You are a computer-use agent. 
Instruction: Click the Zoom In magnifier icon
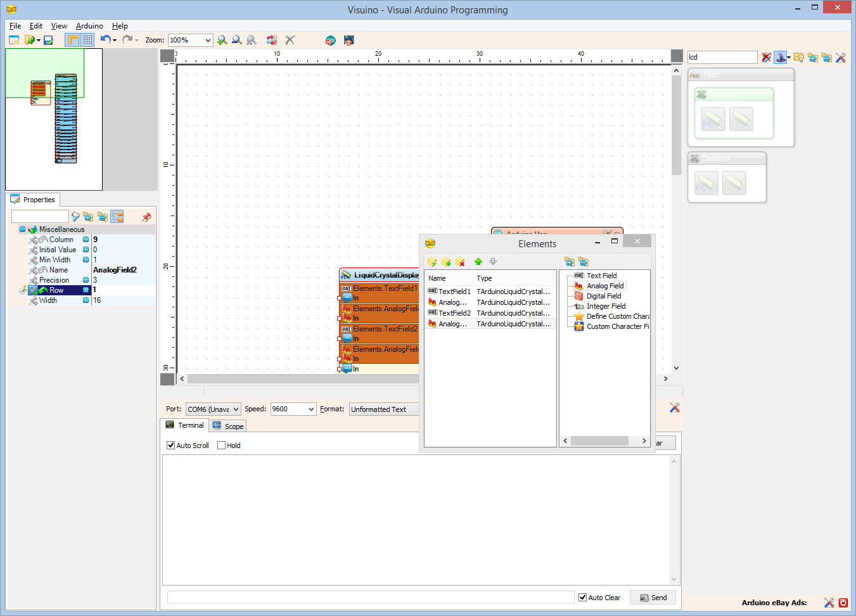point(222,40)
